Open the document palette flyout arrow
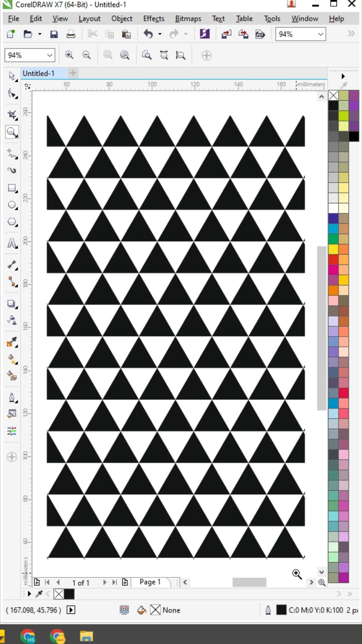This screenshot has width=362, height=644. 29,594
